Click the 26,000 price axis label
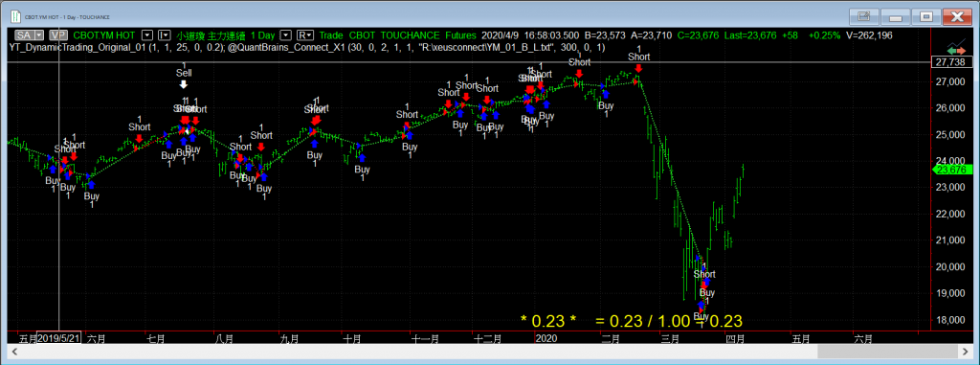The width and height of the screenshot is (980, 365). coord(951,108)
